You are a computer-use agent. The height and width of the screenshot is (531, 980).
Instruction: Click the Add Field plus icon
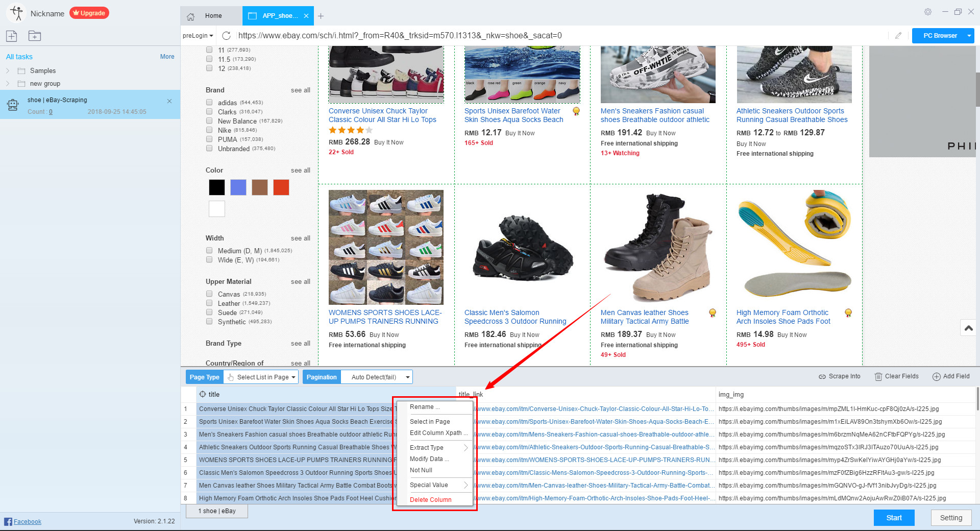pos(937,377)
